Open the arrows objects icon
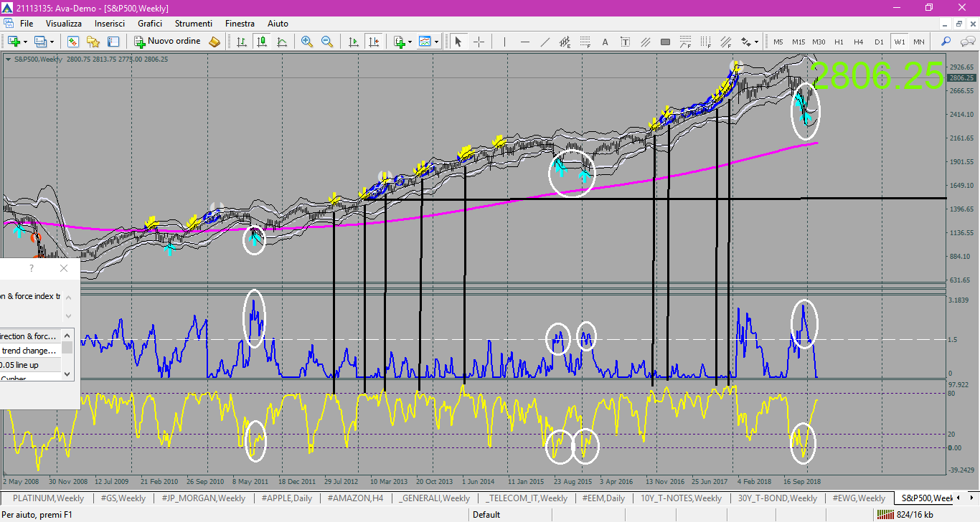 745,42
